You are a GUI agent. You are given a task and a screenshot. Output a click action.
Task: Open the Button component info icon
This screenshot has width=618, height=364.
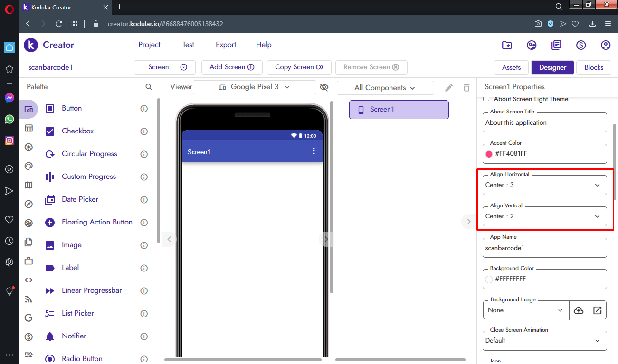(x=144, y=109)
